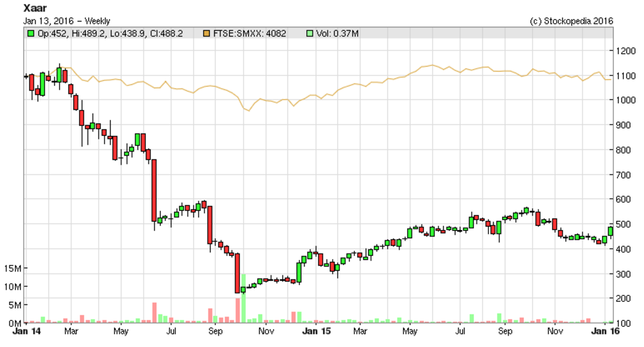644x347 pixels.
Task: Click the 'Nov' date label before Jan 15
Action: (266, 331)
